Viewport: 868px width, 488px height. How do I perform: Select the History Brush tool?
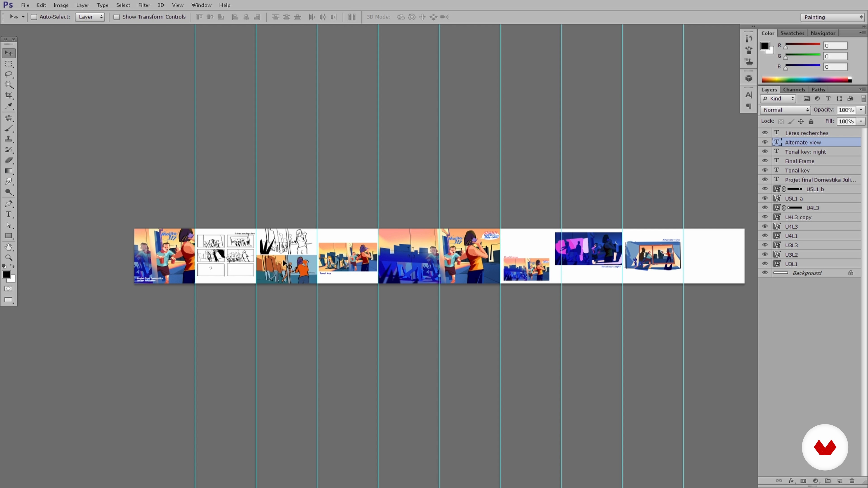pyautogui.click(x=9, y=150)
